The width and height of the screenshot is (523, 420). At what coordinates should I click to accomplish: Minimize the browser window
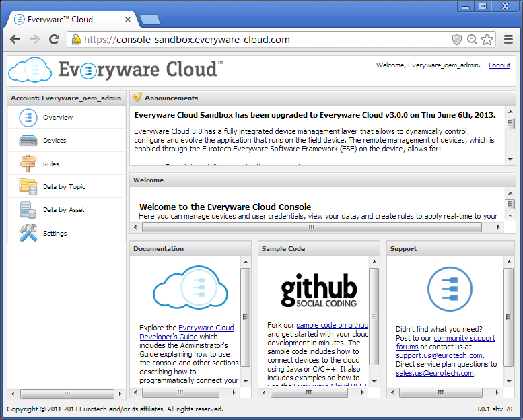pyautogui.click(x=466, y=6)
